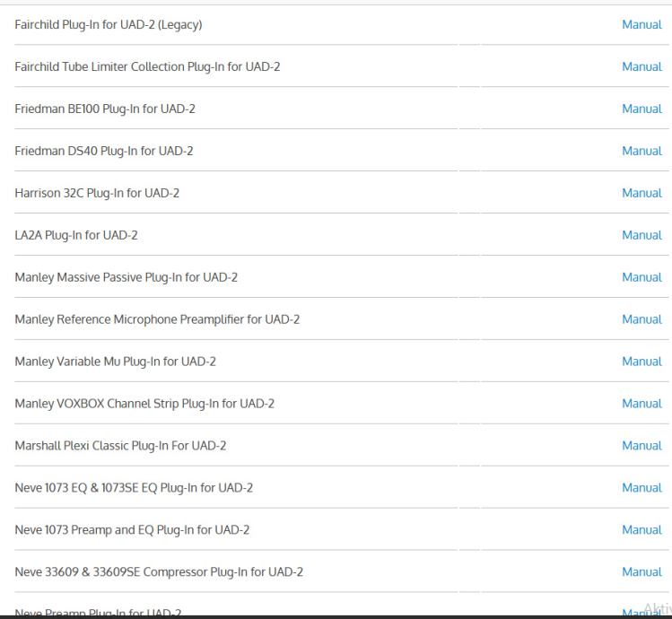Click Manual for Marshall Plexi Classic
This screenshot has width=672, height=619.
coord(641,446)
